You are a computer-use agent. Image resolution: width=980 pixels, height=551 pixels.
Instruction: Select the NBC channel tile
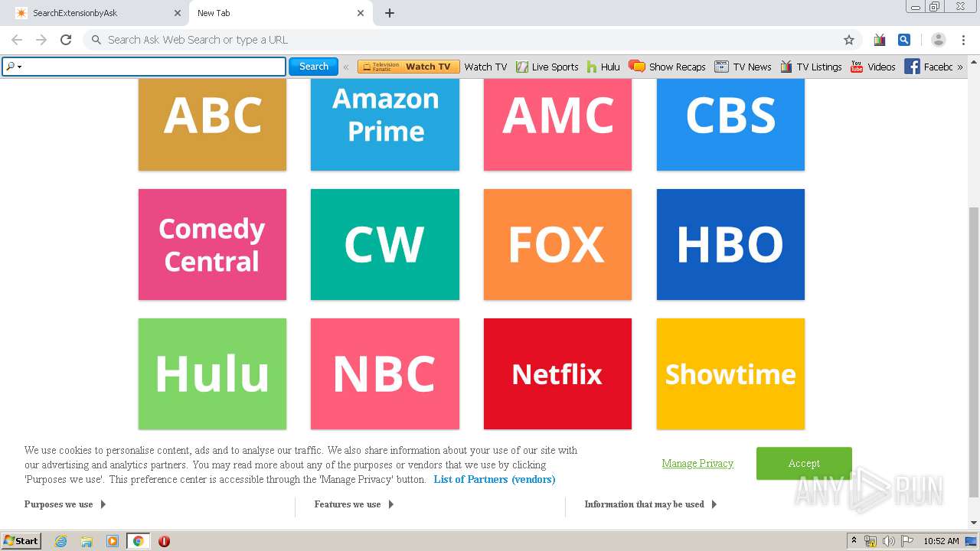point(385,374)
